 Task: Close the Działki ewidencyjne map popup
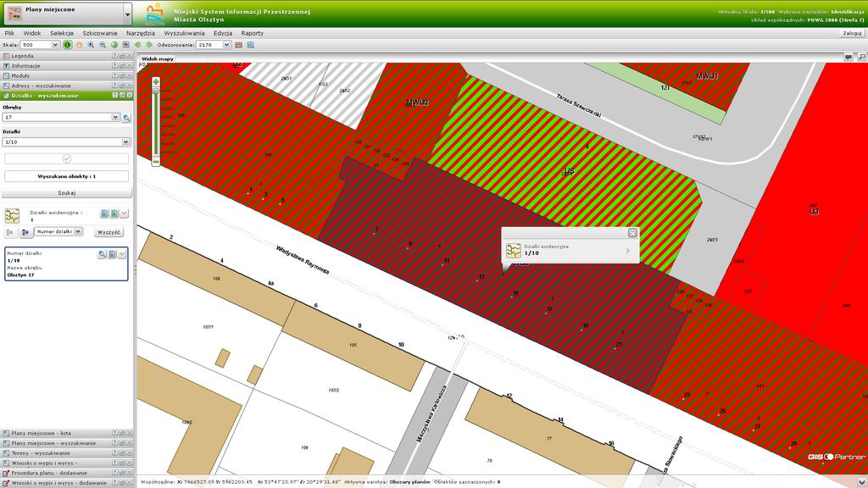coord(632,233)
